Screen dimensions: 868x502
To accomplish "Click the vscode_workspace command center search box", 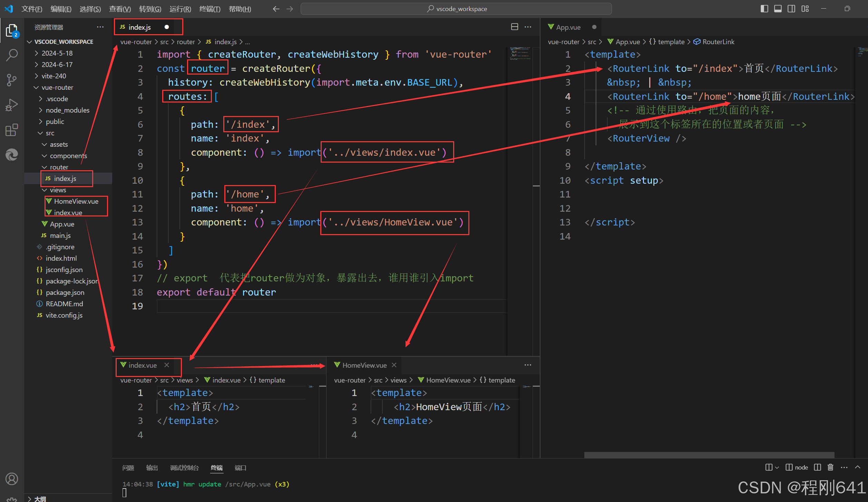I will tap(456, 9).
